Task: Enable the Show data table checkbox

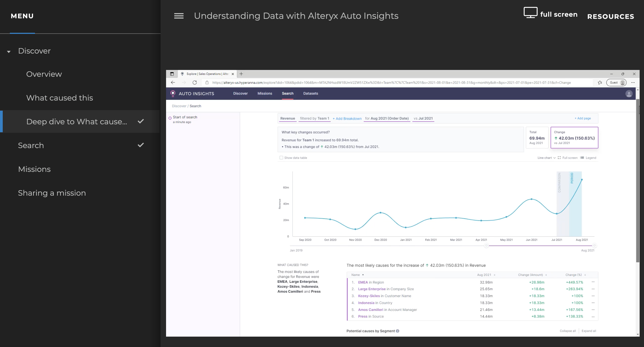Action: [281, 158]
